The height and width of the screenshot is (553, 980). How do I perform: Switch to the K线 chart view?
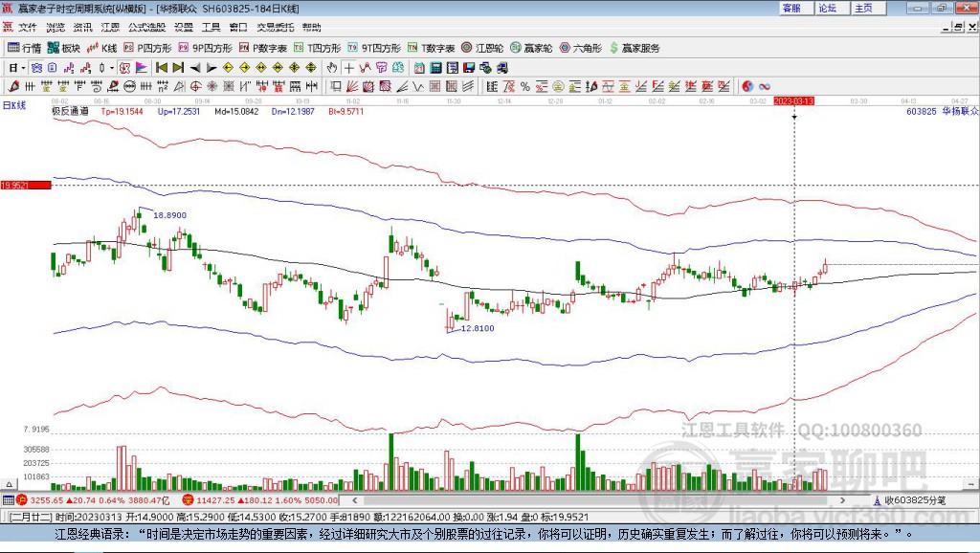pos(101,48)
